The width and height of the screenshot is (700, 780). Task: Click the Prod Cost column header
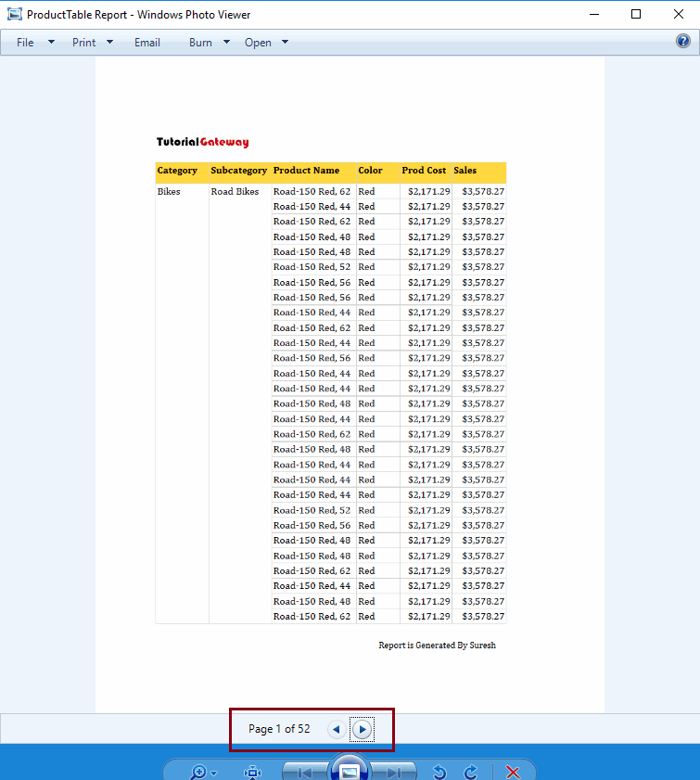point(426,173)
